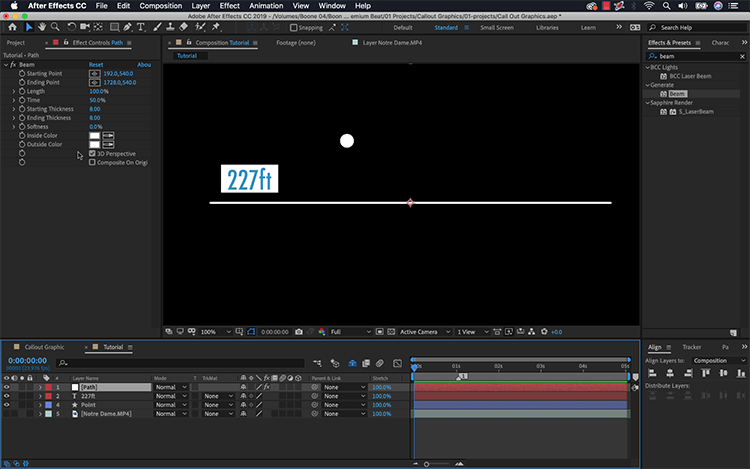The image size is (750, 469).
Task: Collapse the Beam effect group
Action: point(6,65)
